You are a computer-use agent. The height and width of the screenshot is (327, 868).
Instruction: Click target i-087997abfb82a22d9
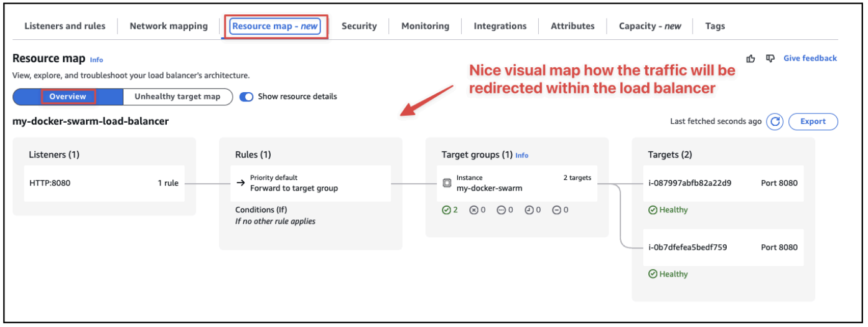[689, 183]
